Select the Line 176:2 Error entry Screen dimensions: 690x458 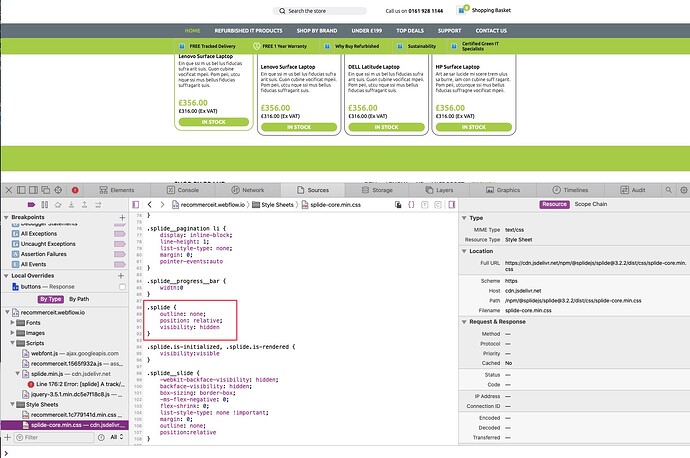[76, 384]
